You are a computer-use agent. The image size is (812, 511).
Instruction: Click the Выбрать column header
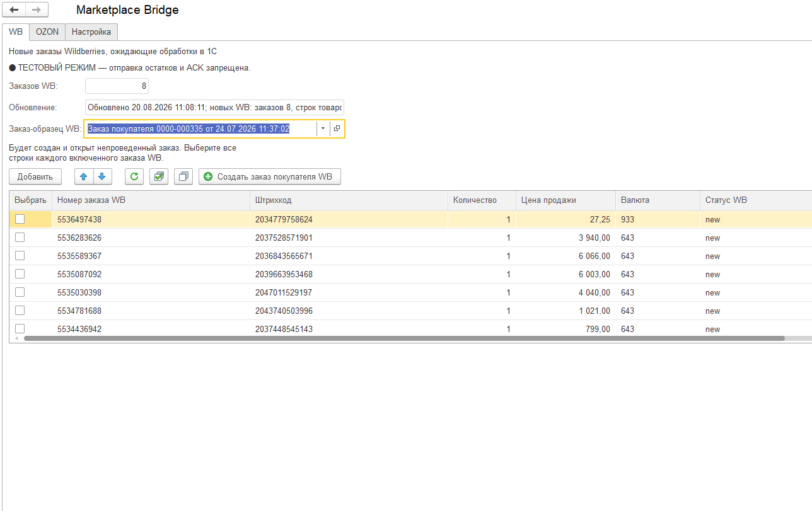click(31, 200)
